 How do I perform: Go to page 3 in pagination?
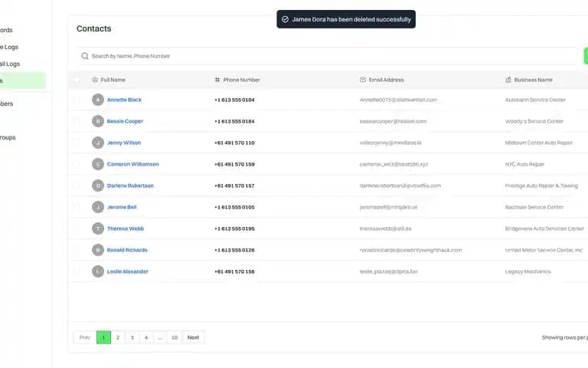132,337
